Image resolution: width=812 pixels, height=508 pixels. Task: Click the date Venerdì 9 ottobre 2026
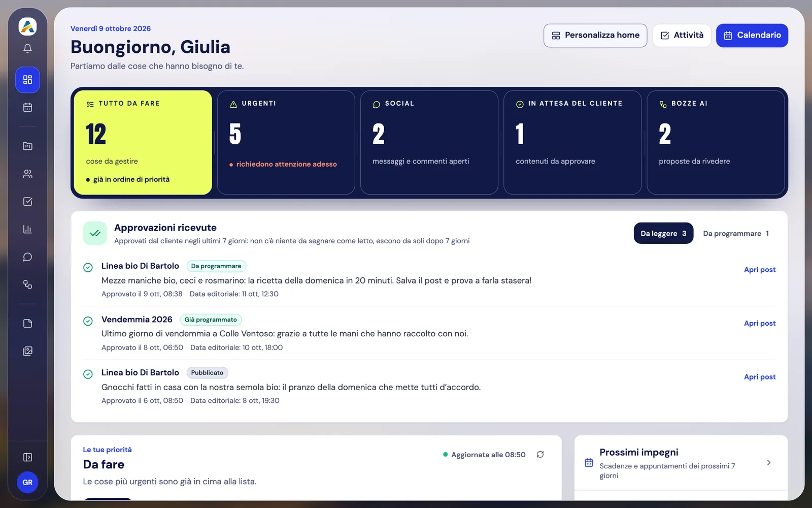point(111,28)
